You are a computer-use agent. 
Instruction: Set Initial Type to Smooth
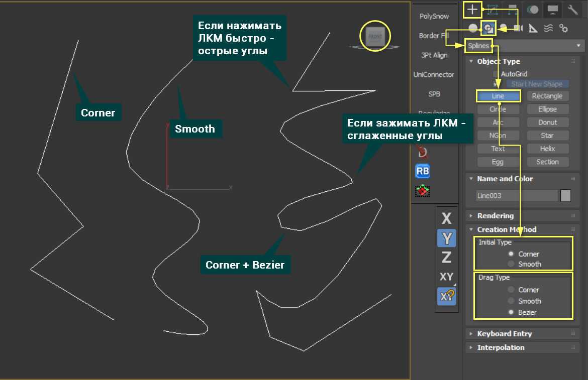(511, 264)
